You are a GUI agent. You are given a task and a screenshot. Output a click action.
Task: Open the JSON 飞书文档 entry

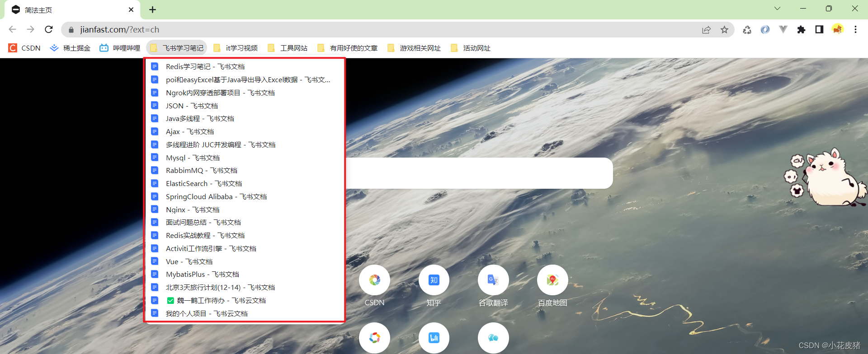click(244, 106)
